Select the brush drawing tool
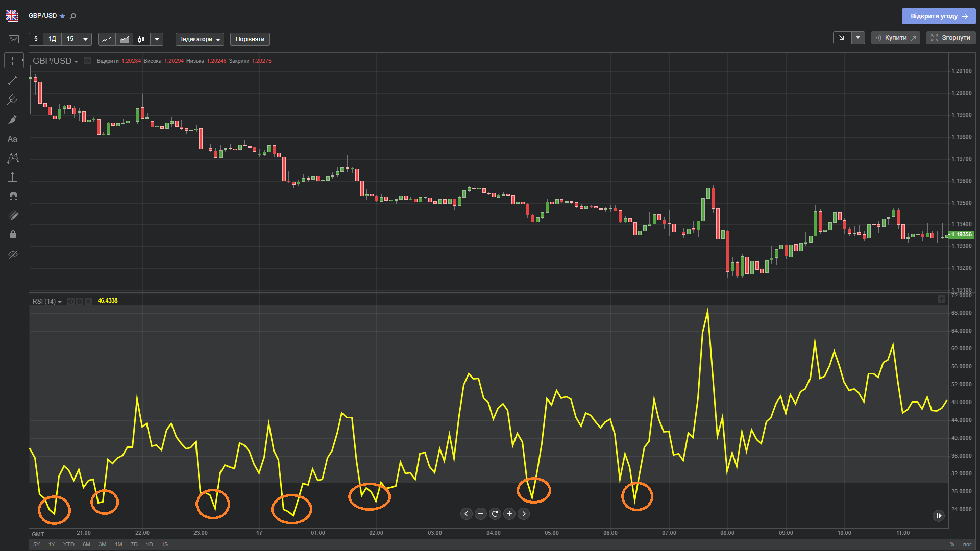Screen dimensions: 980x551 point(13,119)
